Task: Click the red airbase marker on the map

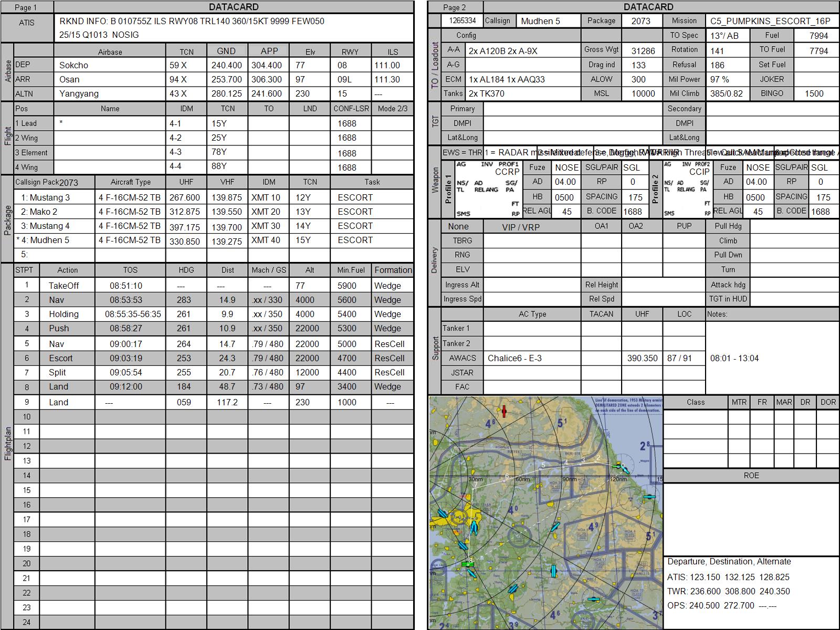Action: pos(504,411)
